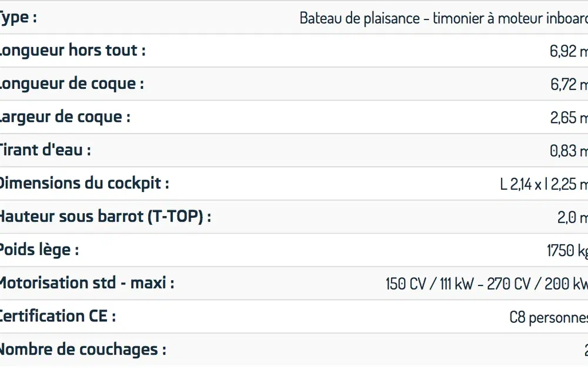
Task: Click the "Certification CE" label
Action: click(x=57, y=316)
